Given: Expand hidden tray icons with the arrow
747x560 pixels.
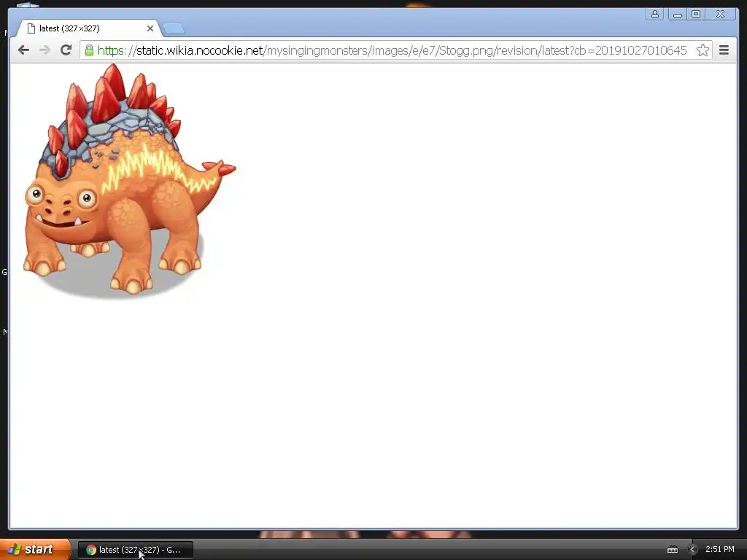Looking at the screenshot, I should coord(692,550).
